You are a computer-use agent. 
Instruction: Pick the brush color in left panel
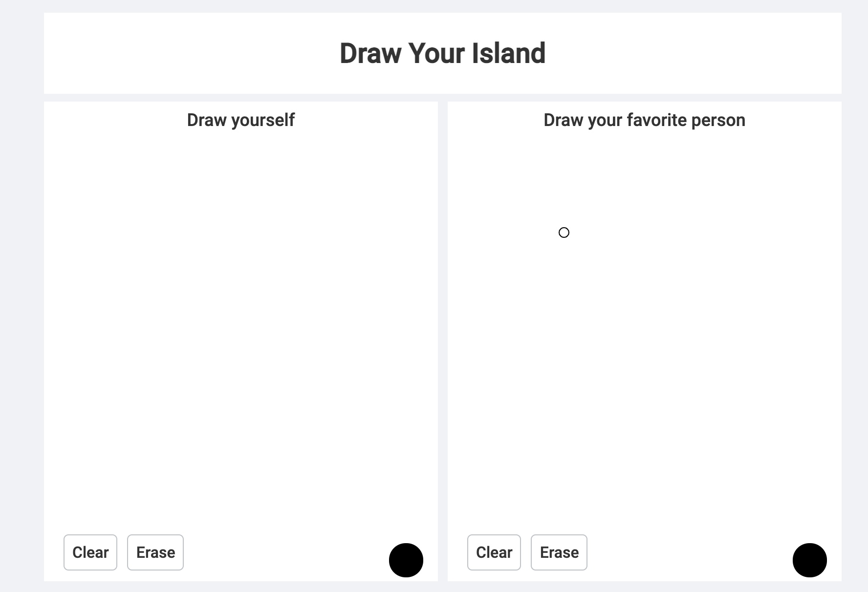pos(406,560)
